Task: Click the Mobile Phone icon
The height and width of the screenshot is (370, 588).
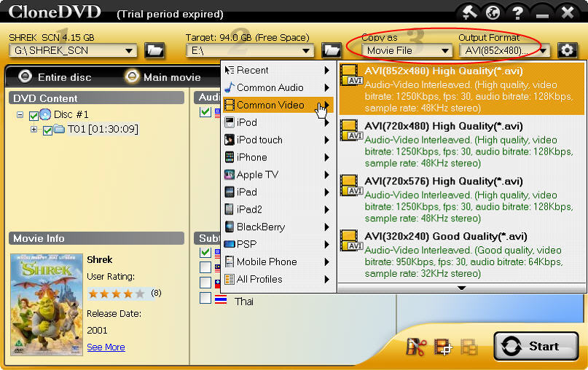Action: tap(230, 261)
